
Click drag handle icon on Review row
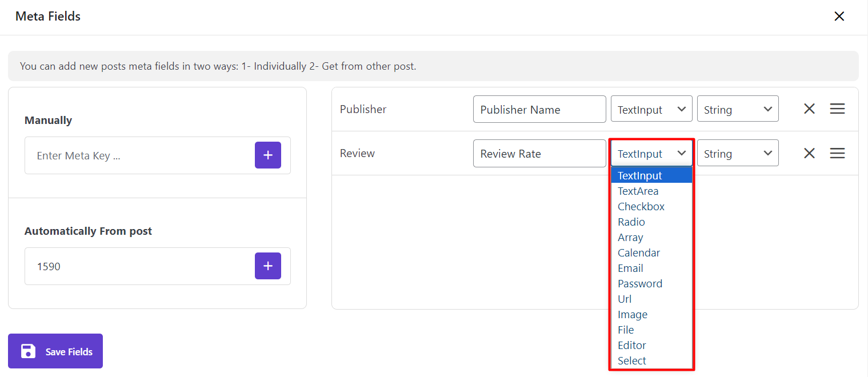[x=837, y=153]
